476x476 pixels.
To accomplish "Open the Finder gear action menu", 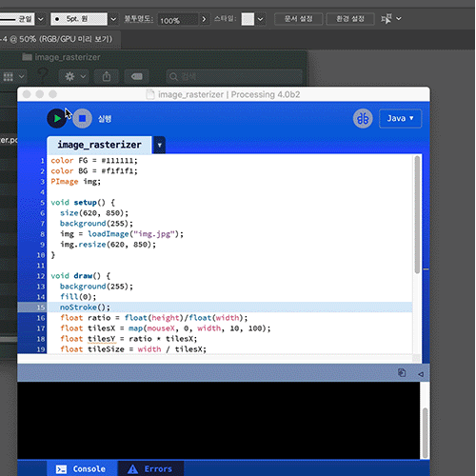I will (x=74, y=76).
